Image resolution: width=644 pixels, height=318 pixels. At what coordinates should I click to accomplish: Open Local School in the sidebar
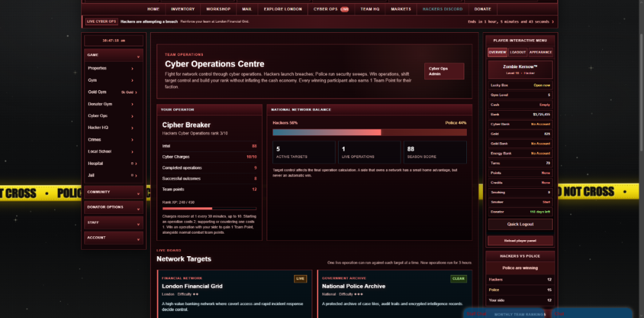[x=99, y=152]
